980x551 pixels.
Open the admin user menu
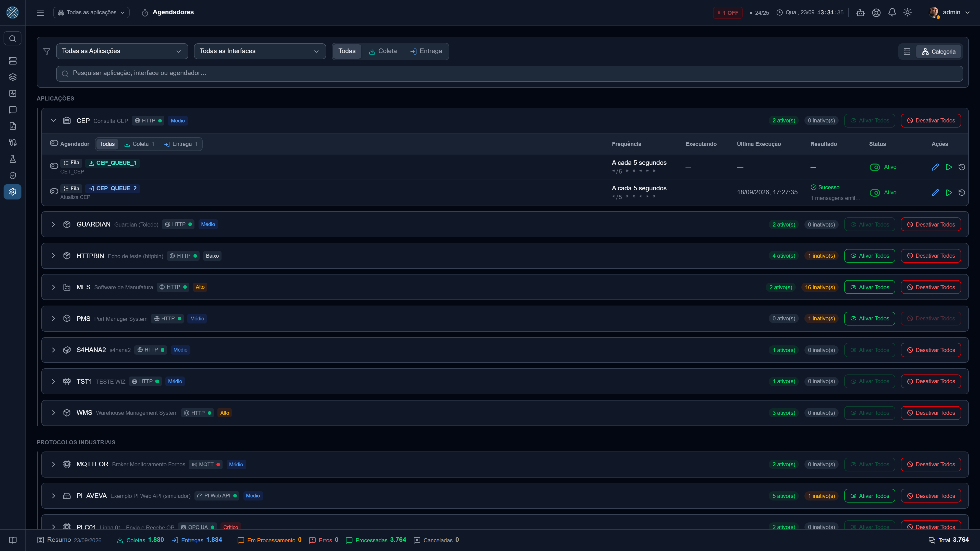950,12
